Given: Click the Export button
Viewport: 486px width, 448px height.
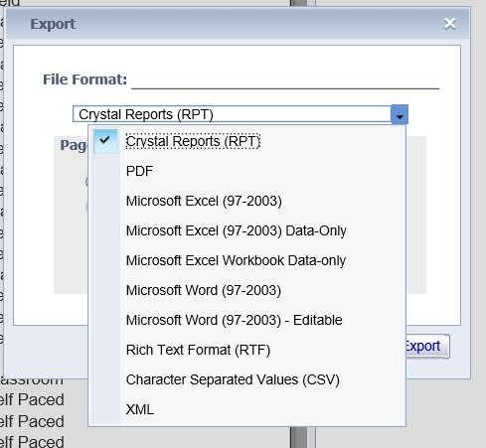Looking at the screenshot, I should [x=427, y=347].
